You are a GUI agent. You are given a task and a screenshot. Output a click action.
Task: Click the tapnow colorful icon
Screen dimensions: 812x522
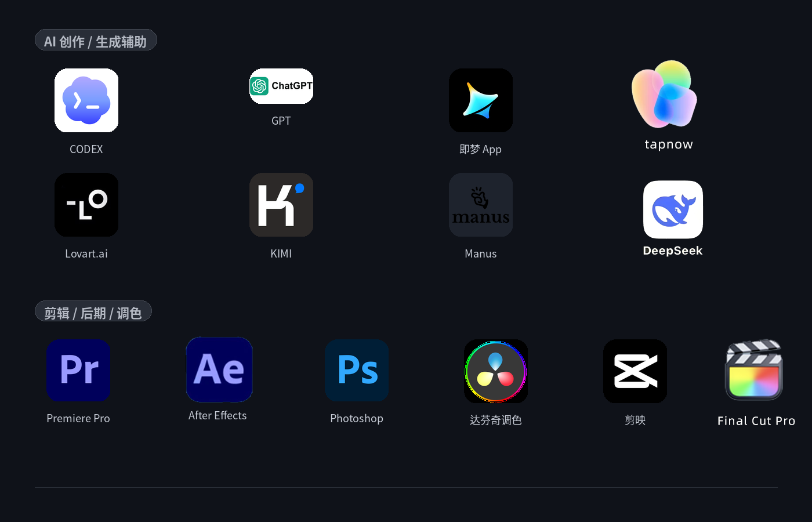pyautogui.click(x=665, y=94)
